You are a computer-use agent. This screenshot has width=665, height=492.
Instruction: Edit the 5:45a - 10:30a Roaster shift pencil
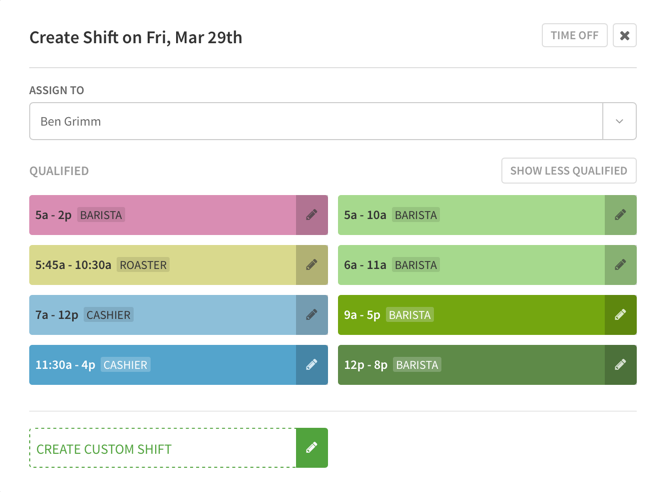coord(312,265)
